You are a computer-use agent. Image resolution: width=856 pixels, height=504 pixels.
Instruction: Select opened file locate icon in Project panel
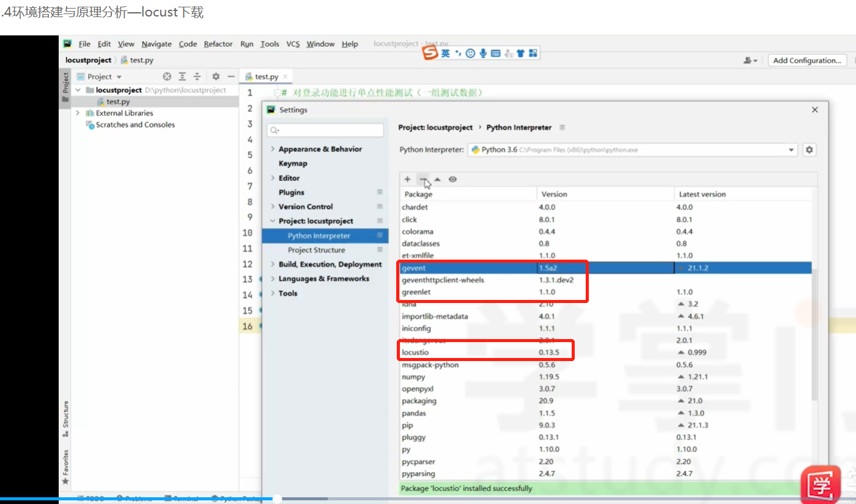coord(167,76)
